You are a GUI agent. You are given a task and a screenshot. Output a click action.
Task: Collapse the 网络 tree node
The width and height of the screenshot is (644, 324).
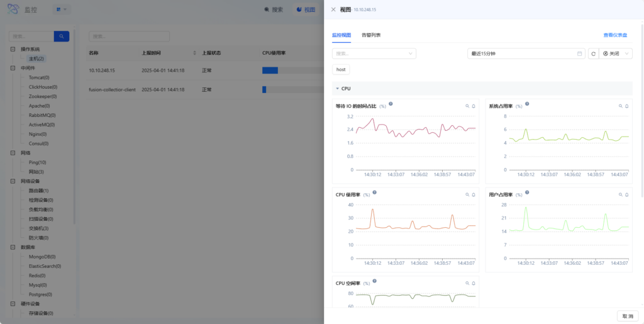(13, 153)
